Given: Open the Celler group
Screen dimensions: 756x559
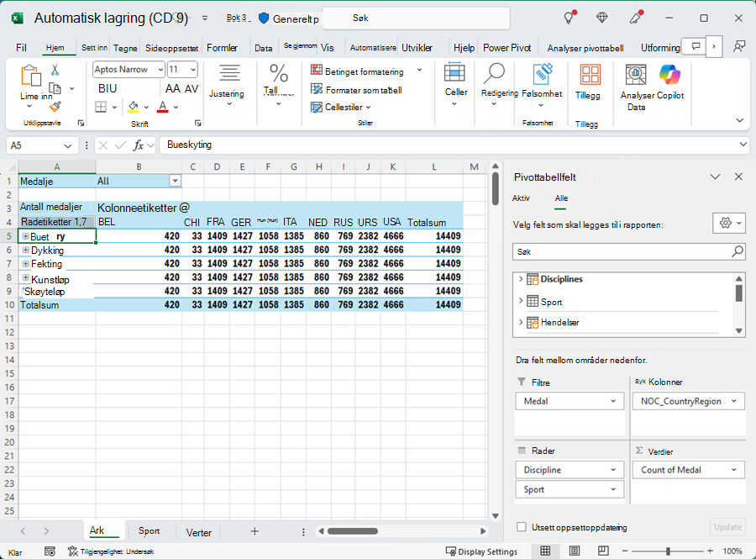Looking at the screenshot, I should click(455, 84).
